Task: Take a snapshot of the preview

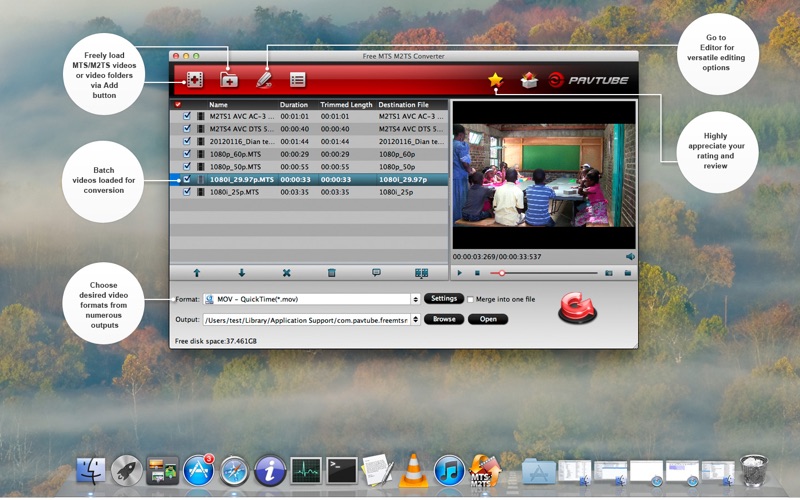Action: coord(609,273)
